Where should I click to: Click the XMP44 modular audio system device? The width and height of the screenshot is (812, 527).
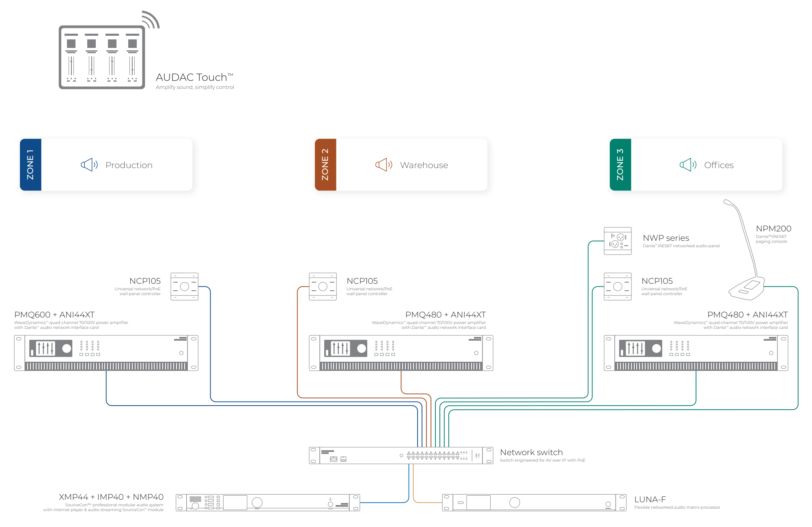click(268, 503)
